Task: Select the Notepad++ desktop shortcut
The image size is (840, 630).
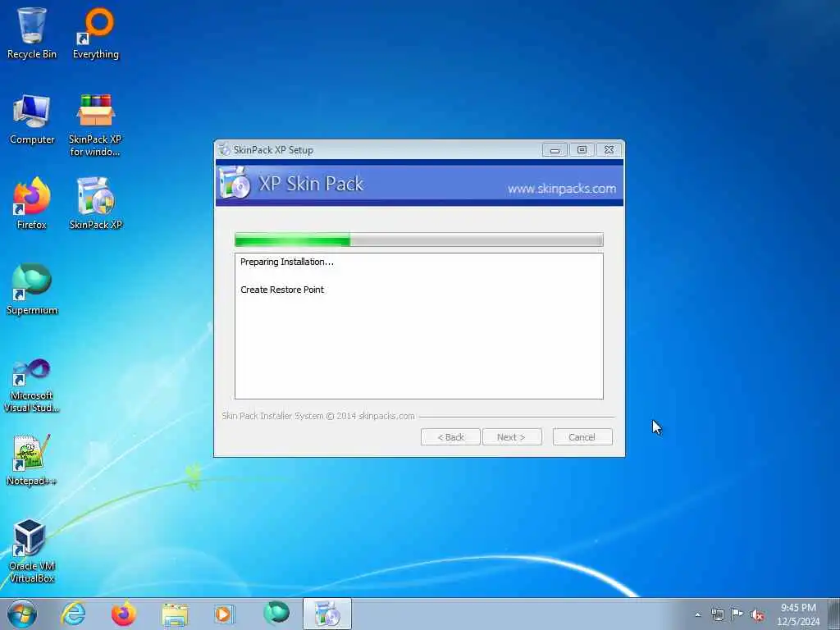Action: (32, 459)
